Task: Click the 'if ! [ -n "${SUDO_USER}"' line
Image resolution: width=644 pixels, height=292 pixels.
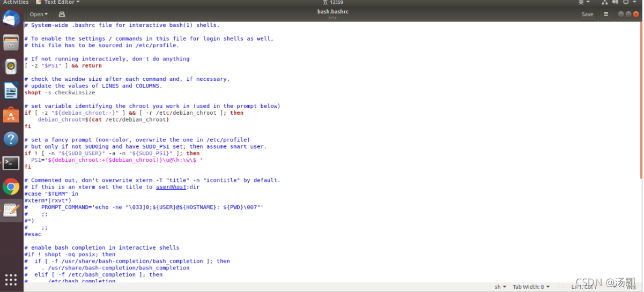Action: point(112,153)
